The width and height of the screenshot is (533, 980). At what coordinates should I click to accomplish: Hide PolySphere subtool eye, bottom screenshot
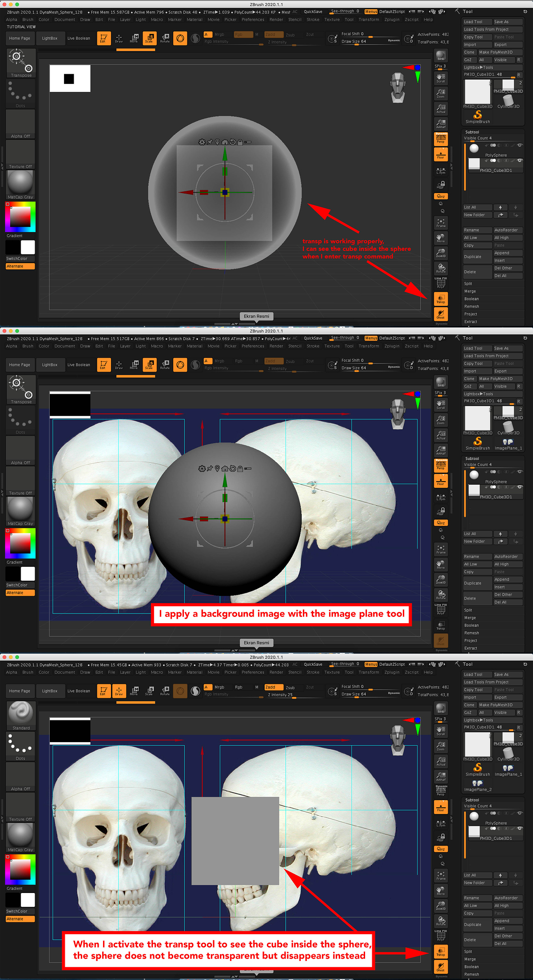point(519,813)
